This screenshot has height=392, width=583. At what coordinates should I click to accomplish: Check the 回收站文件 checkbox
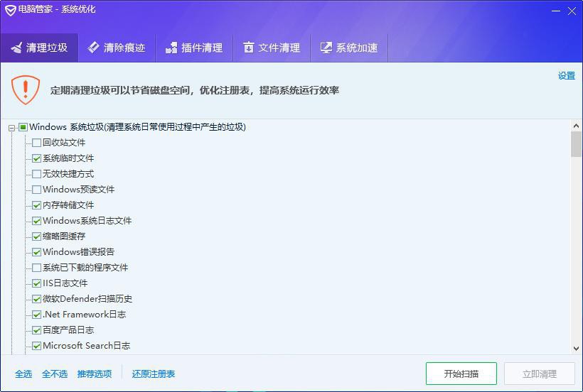tap(36, 143)
